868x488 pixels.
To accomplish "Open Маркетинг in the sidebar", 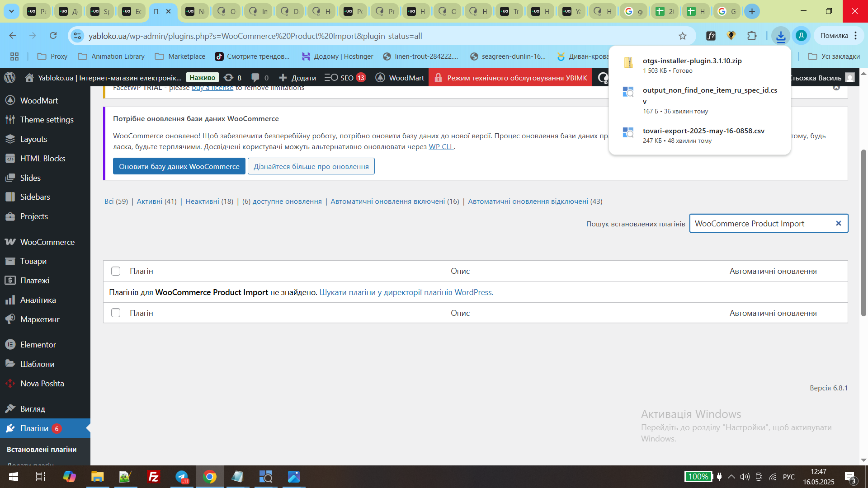I will [40, 319].
